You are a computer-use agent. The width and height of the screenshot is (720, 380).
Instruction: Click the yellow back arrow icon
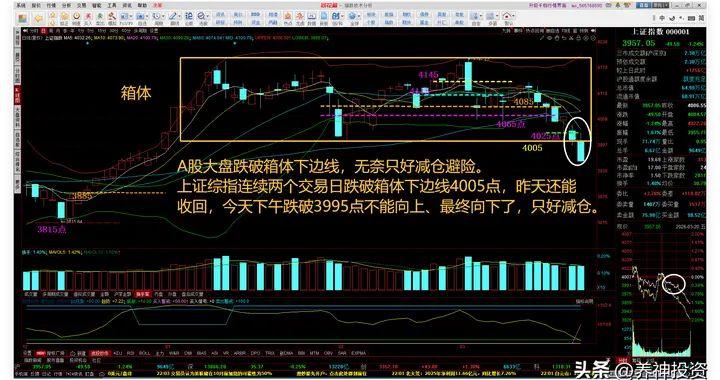(x=39, y=18)
